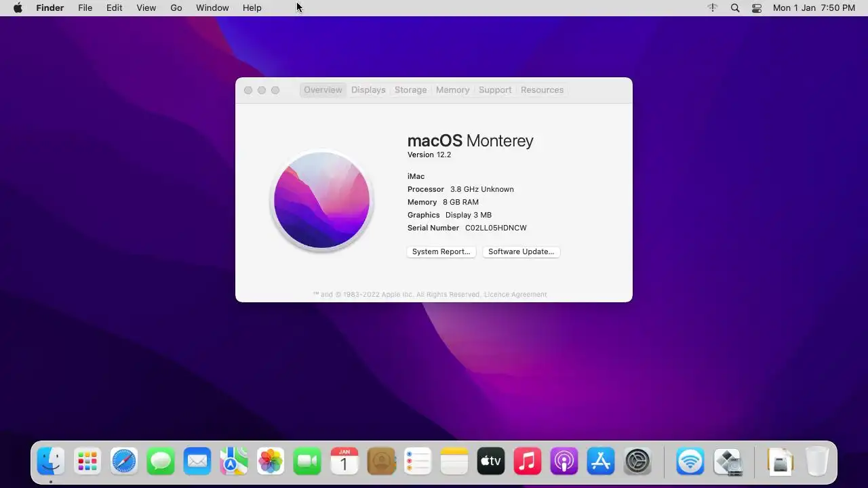868x488 pixels.
Task: Click the macOS Monterey title text
Action: click(x=471, y=141)
